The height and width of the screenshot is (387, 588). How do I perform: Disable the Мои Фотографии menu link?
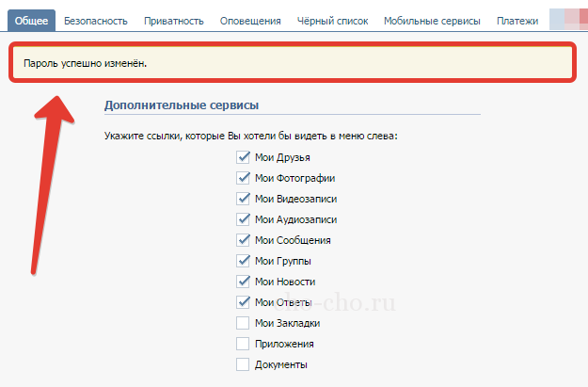click(243, 178)
